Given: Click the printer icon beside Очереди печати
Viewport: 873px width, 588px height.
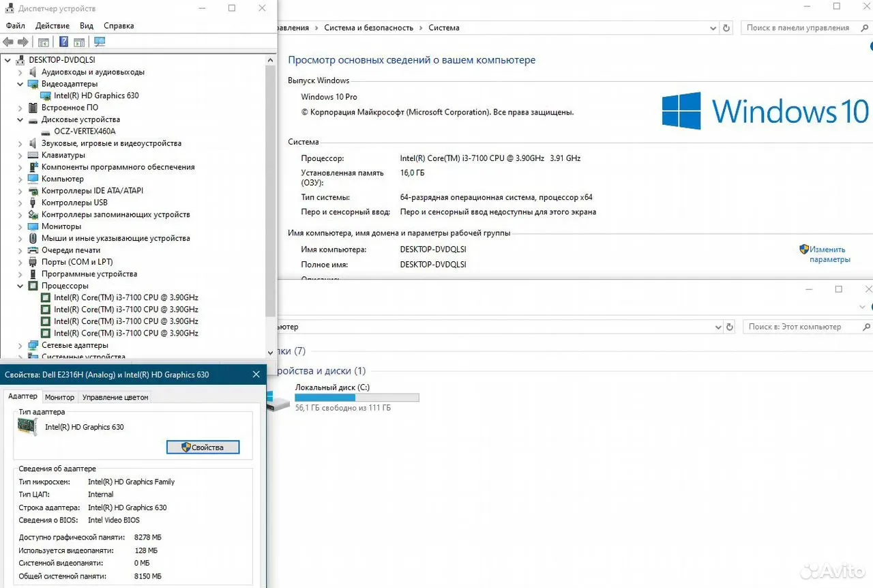Looking at the screenshot, I should (x=33, y=250).
